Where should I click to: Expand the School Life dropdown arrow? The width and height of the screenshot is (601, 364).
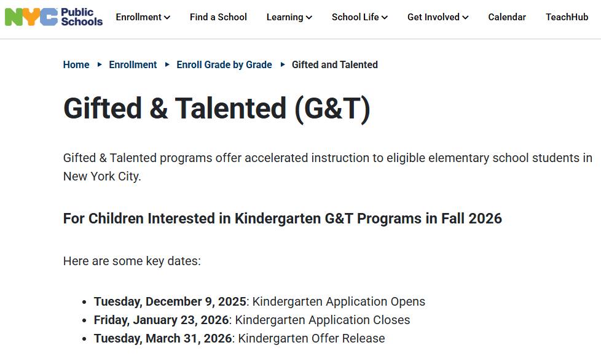(385, 18)
